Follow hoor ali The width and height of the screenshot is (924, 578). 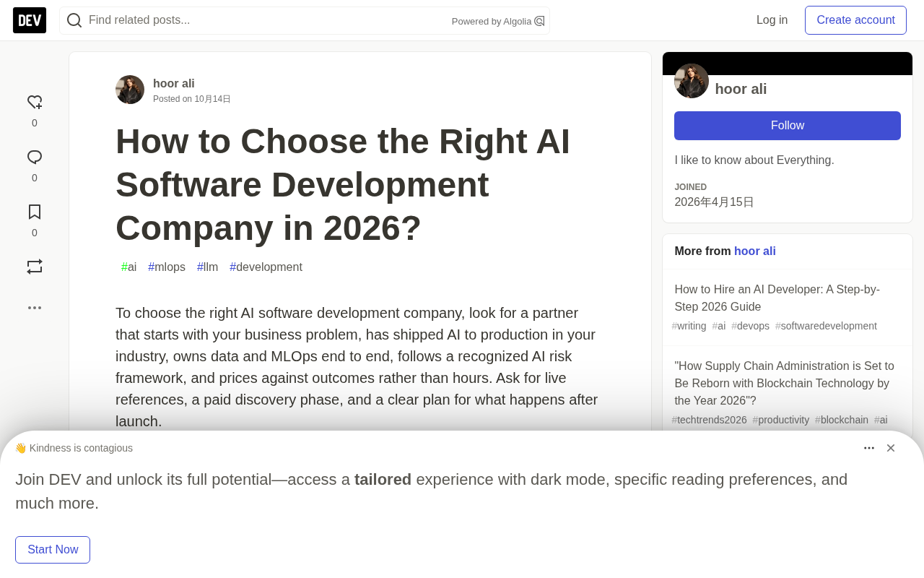click(x=788, y=126)
